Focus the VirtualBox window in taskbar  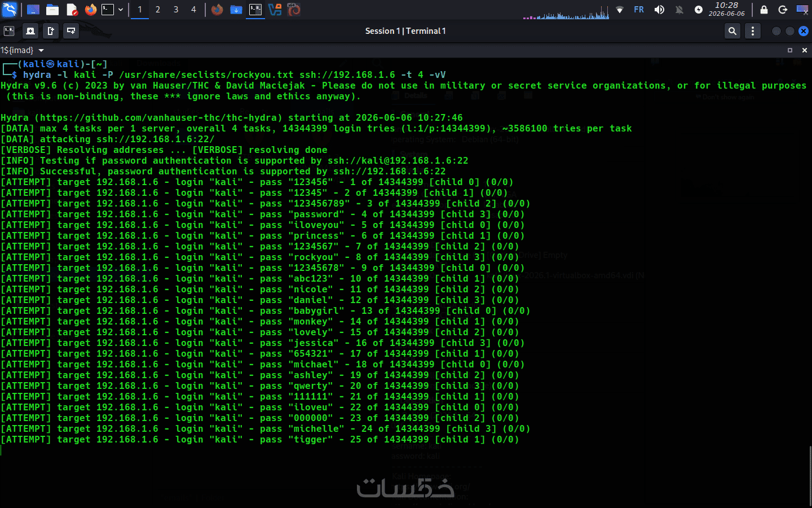tap(275, 10)
